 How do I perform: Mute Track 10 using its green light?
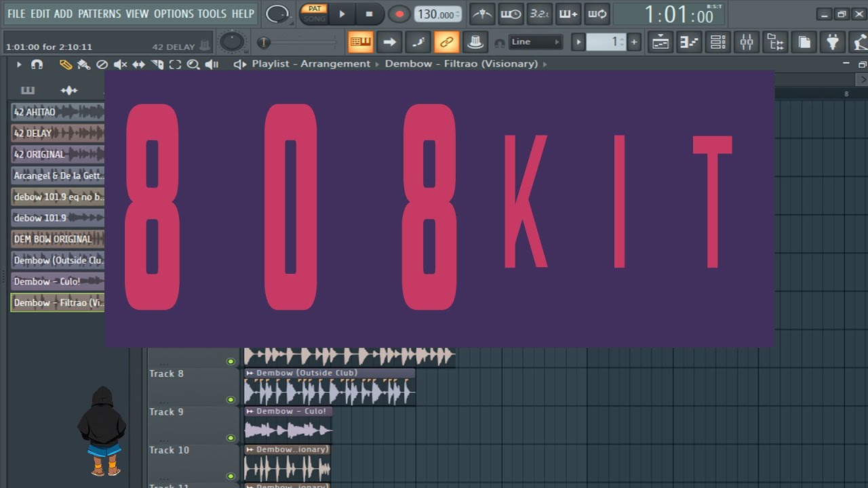(x=231, y=476)
